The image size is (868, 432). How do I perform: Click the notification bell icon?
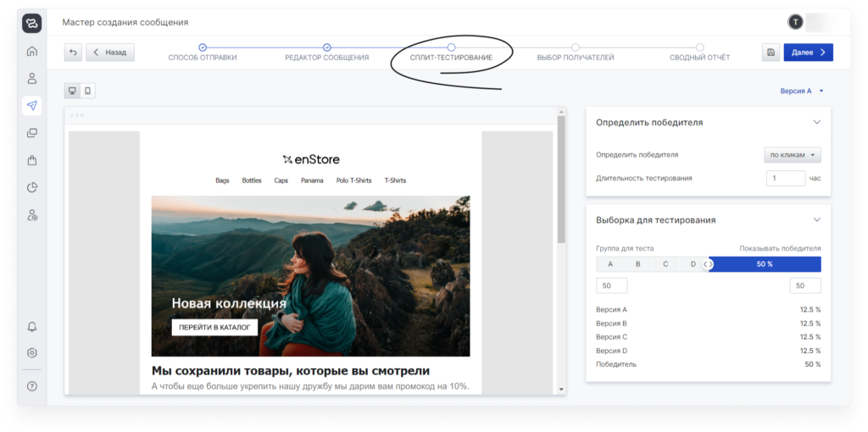(32, 327)
